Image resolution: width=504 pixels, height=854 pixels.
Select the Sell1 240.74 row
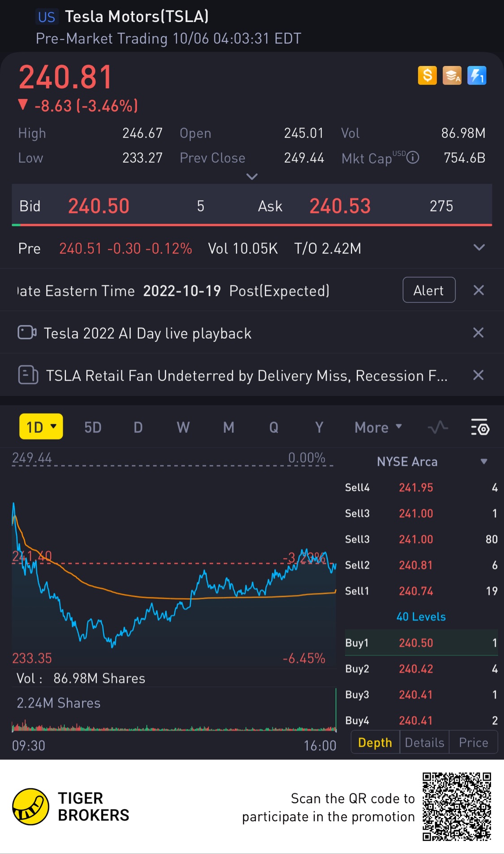421,591
